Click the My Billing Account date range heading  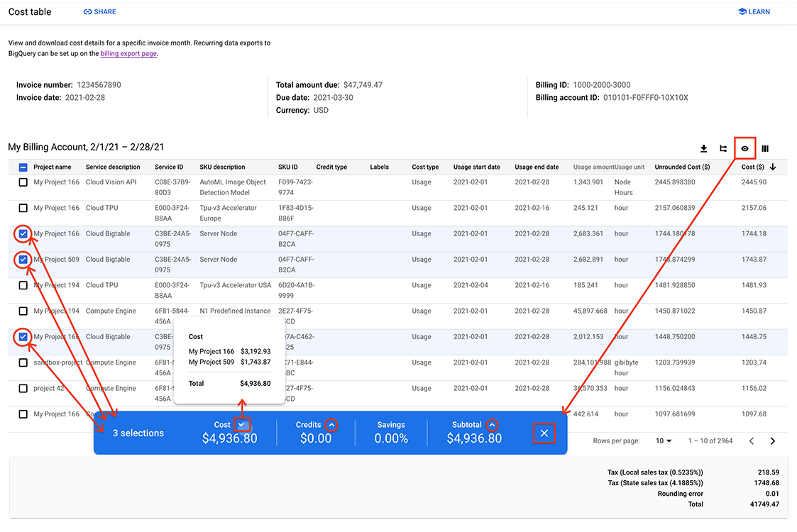pyautogui.click(x=86, y=147)
